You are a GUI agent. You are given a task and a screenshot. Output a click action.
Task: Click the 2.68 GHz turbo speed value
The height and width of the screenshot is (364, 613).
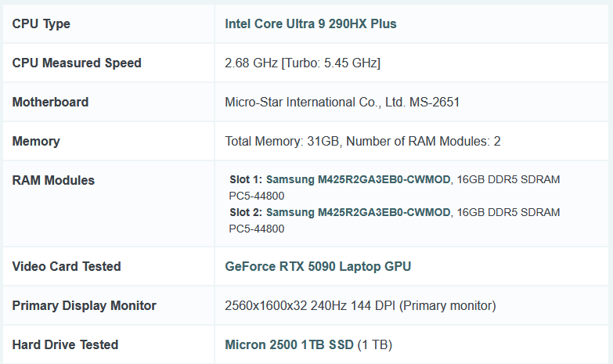pyautogui.click(x=302, y=63)
